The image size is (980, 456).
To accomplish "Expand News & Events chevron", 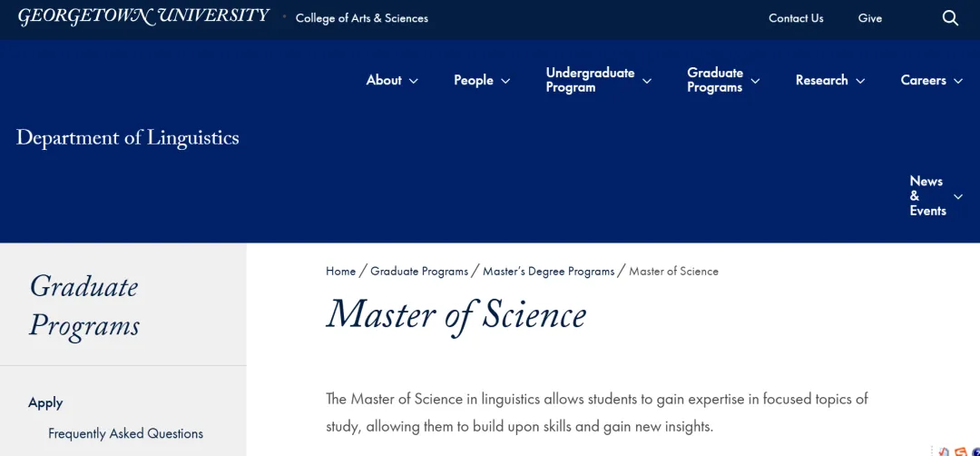I will [958, 196].
